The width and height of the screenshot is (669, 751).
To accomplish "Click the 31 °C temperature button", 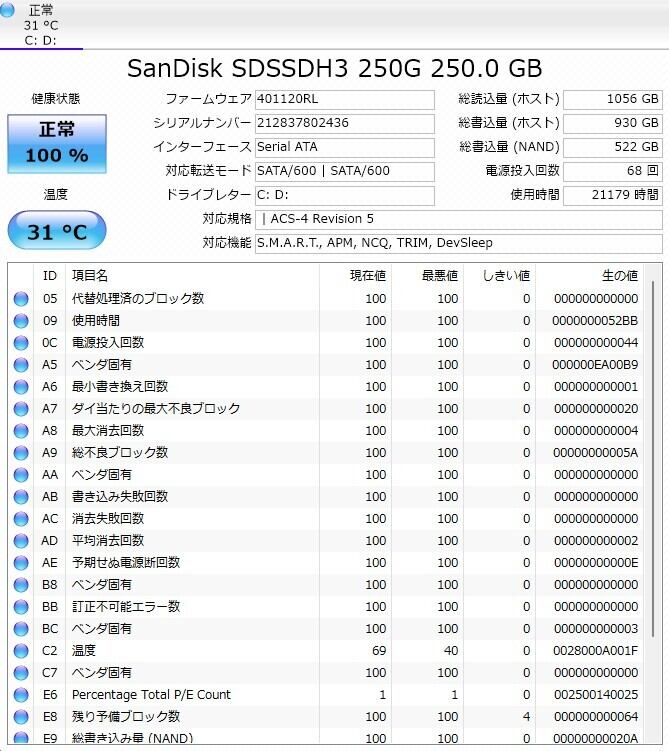I will 57,232.
